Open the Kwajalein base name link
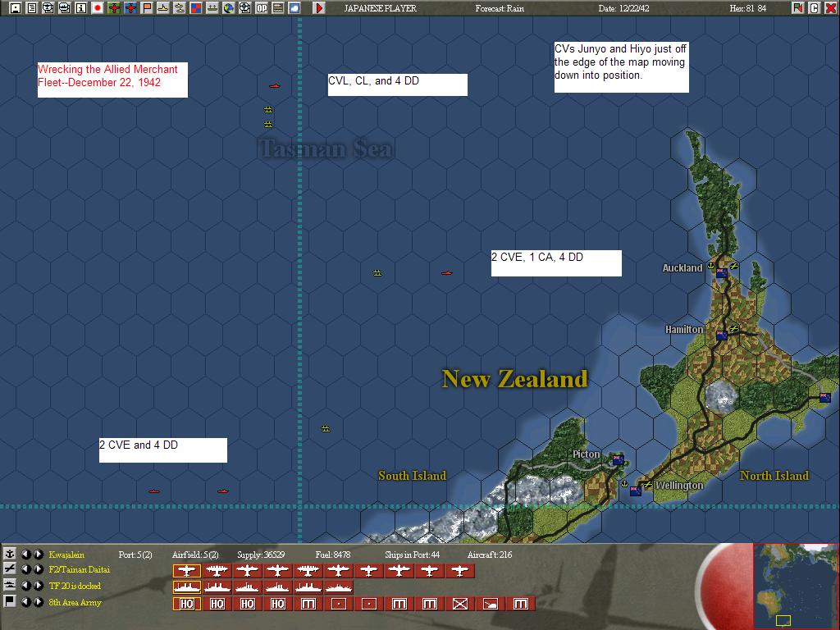 tap(66, 555)
